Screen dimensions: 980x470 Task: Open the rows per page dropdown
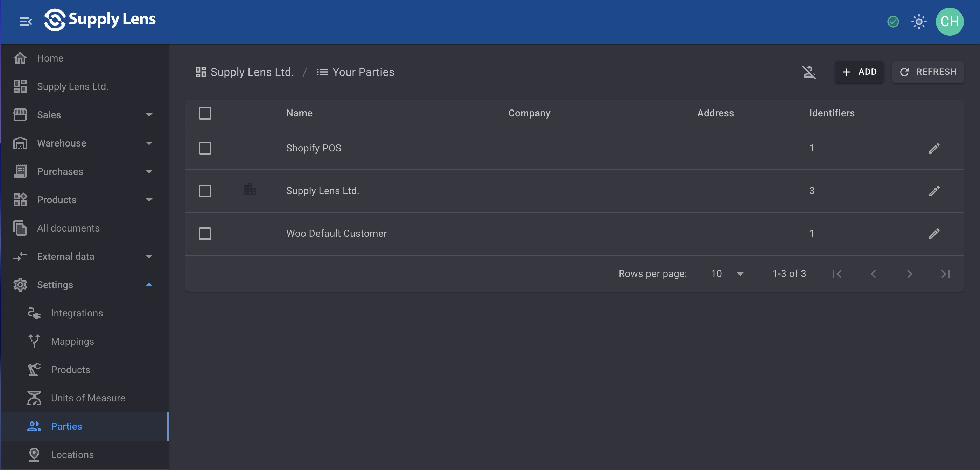pos(727,274)
